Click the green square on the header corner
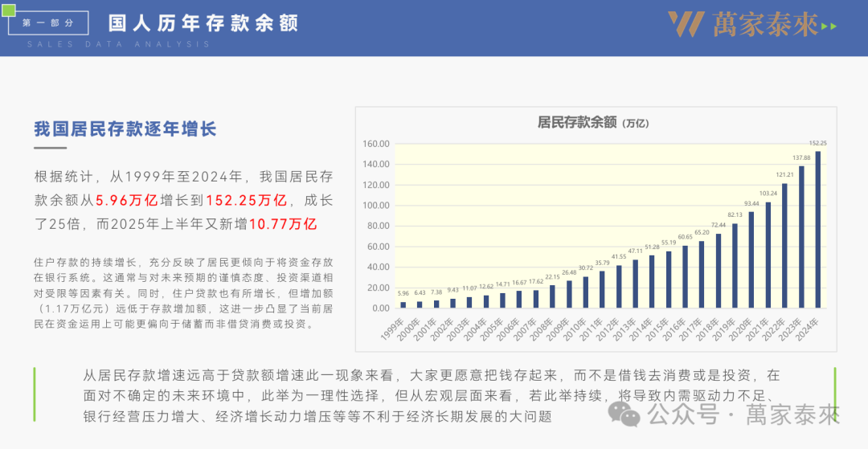The height and width of the screenshot is (449, 868). click(11, 10)
